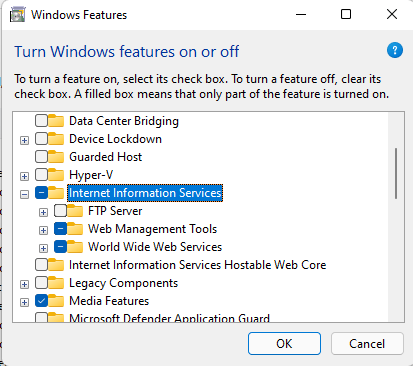Uncheck the Media Features checkbox

(x=41, y=301)
